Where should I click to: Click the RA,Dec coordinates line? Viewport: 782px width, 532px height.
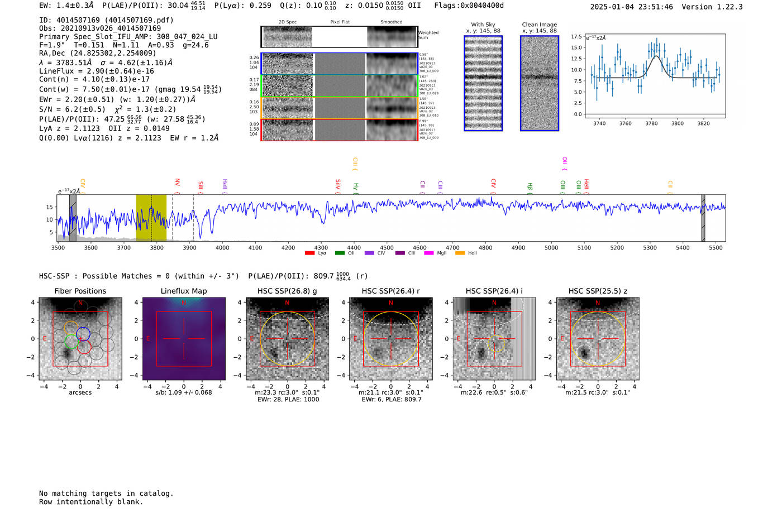[98, 54]
